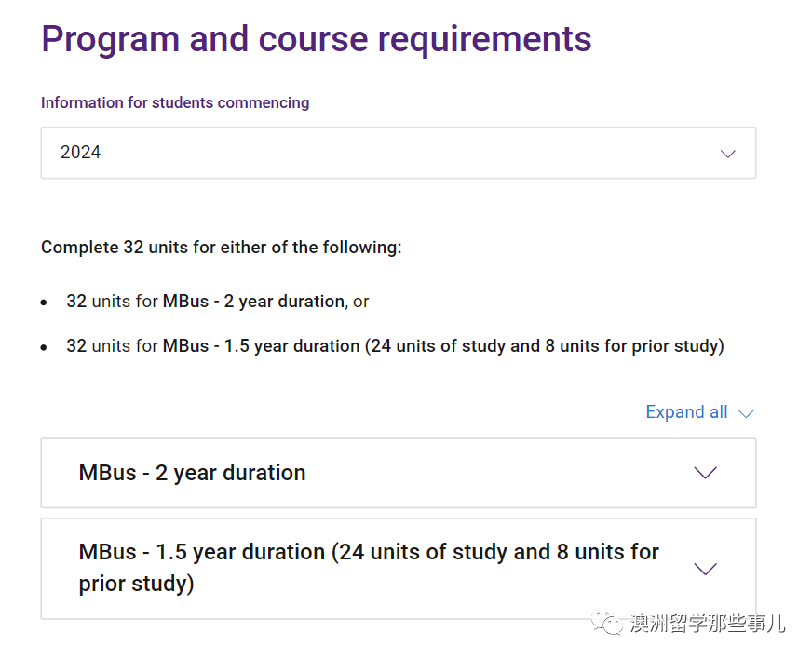Image resolution: width=812 pixels, height=659 pixels.
Task: Click the WeChat logo in the watermark
Action: click(x=612, y=623)
